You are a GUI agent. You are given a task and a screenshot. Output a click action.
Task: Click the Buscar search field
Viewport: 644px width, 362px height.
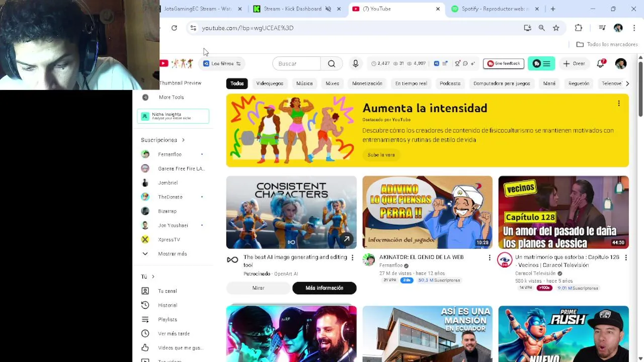coord(296,64)
